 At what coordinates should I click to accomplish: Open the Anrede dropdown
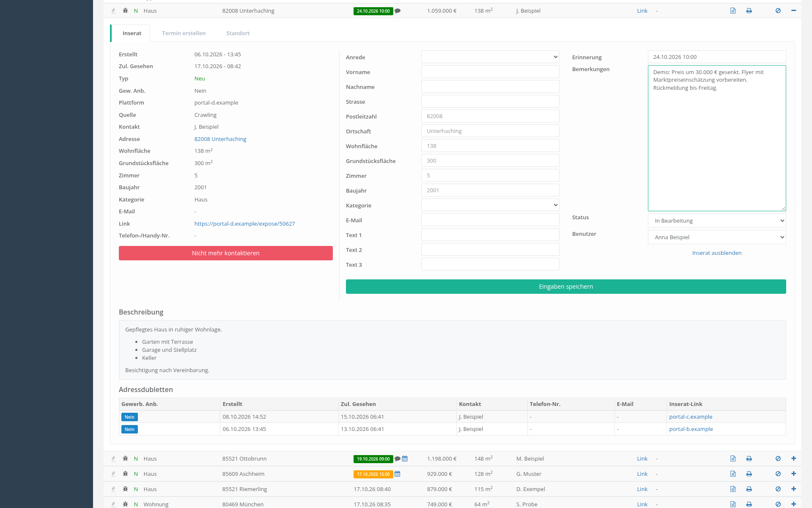click(490, 57)
